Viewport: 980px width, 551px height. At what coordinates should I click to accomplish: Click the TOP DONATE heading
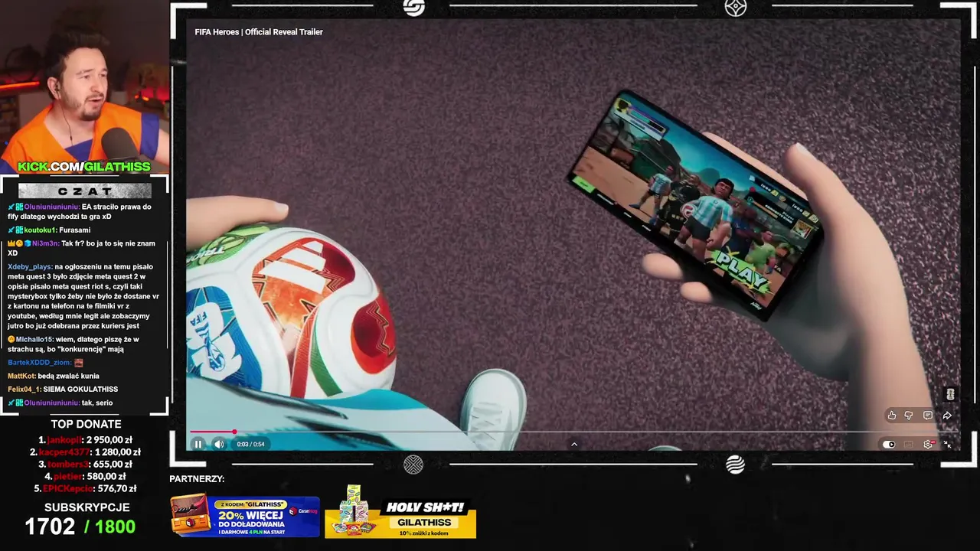(86, 424)
